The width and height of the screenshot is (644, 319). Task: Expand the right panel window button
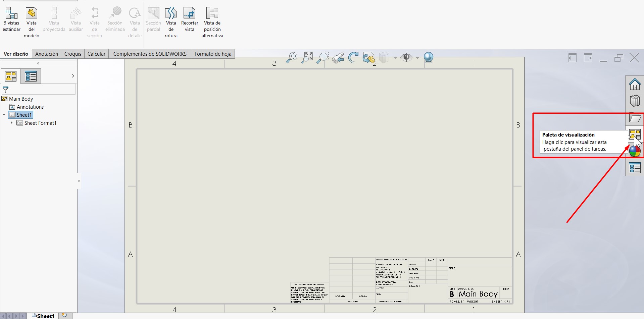click(588, 58)
